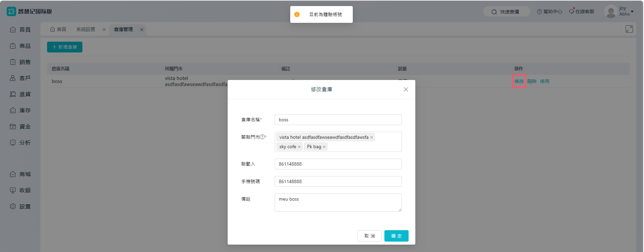
Task: Remove the 'sky cofe' store tag
Action: click(299, 147)
